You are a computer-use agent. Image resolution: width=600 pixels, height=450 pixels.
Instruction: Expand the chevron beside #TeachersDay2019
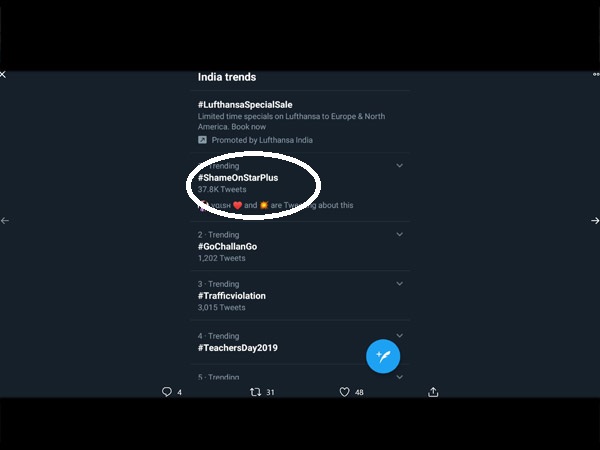[399, 336]
